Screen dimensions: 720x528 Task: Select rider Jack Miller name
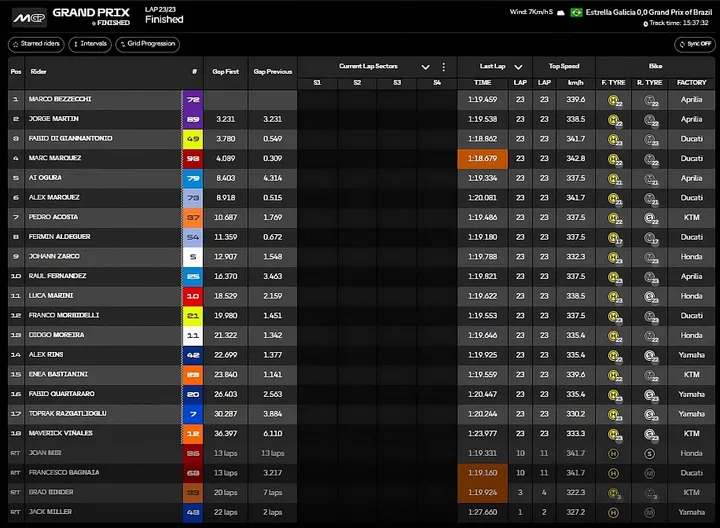click(51, 512)
